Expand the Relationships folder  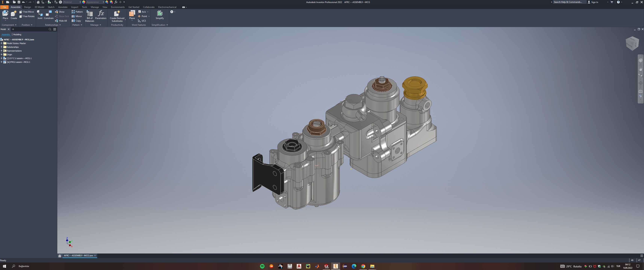click(1, 47)
